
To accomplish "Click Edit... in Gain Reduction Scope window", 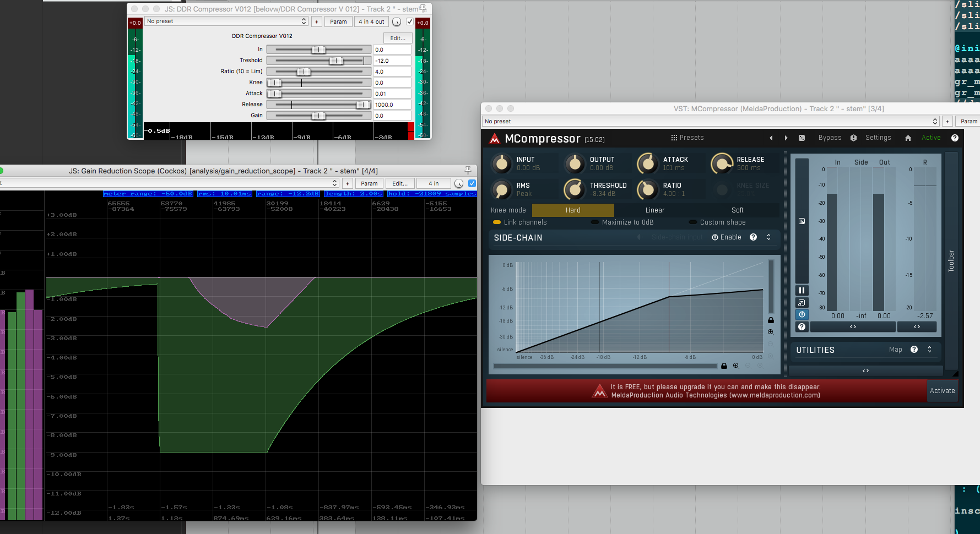I will (400, 183).
